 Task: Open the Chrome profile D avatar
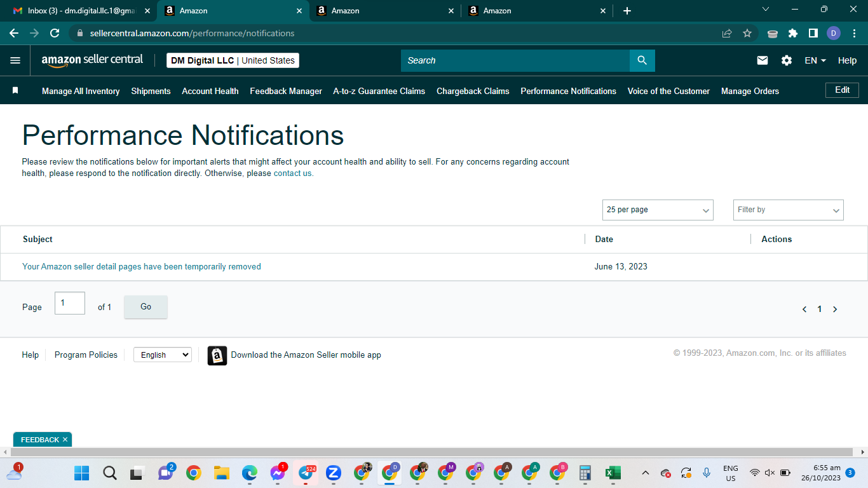[x=834, y=33]
